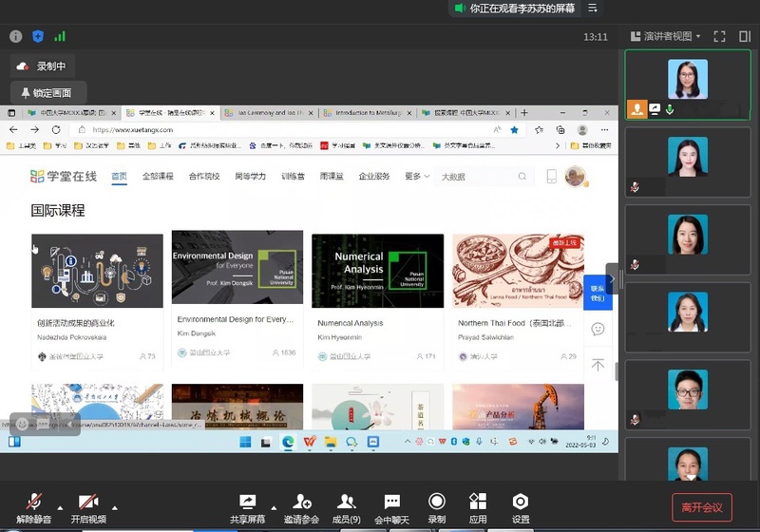Click 联系我们 side button

[x=598, y=293]
